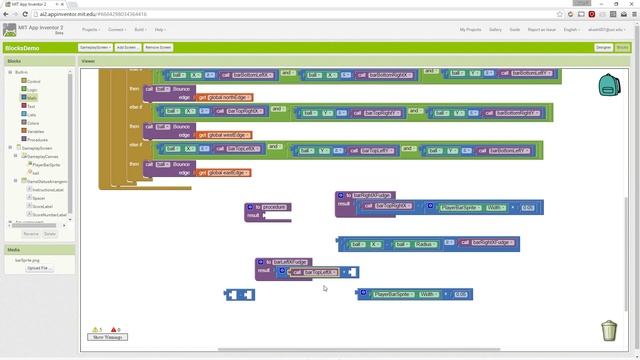The height and width of the screenshot is (360, 640).
Task: Click the Add Screen button
Action: pos(128,47)
